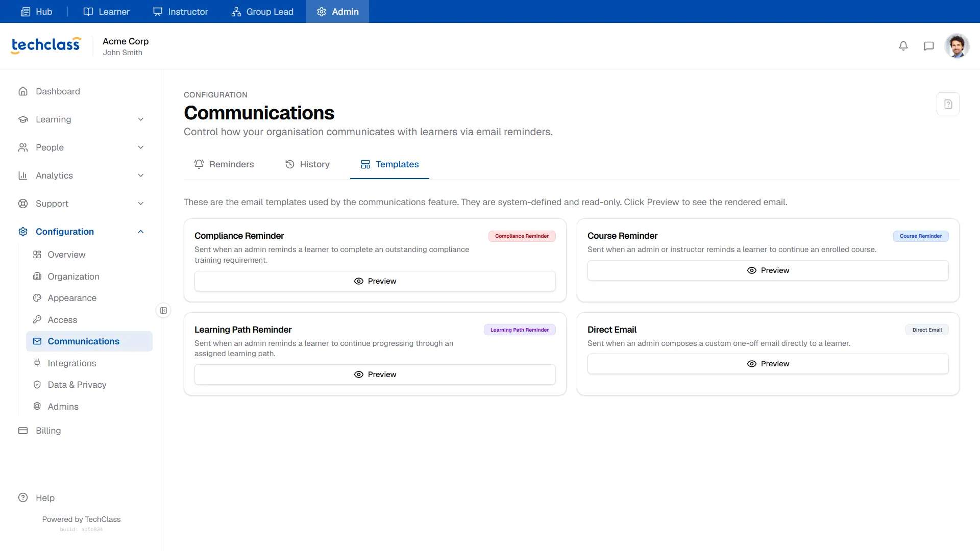The image size is (980, 551).
Task: Preview the Direct Email template
Action: point(768,364)
